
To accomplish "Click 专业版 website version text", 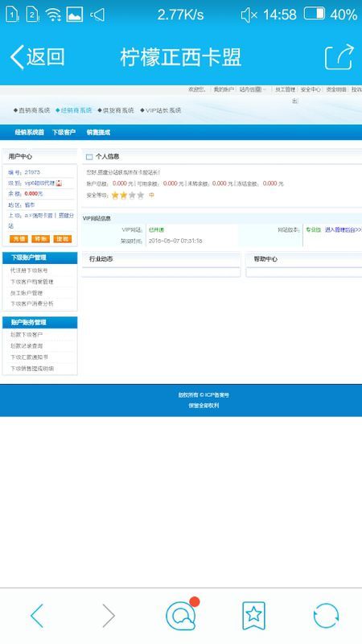I will [x=313, y=230].
